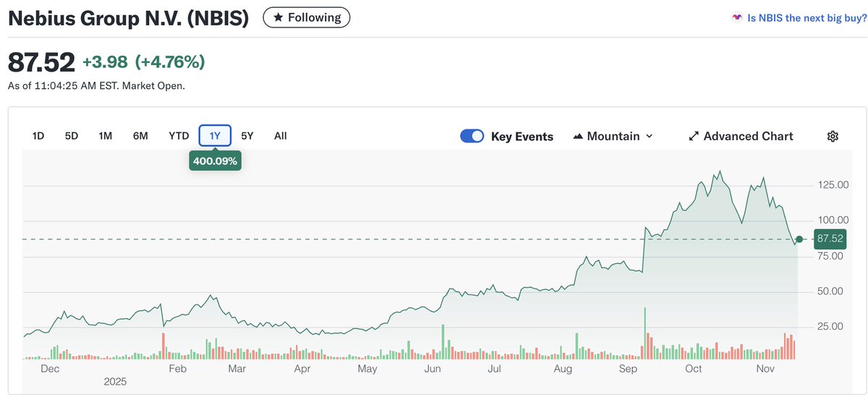Select the 5Y time range
868x397 pixels.
tap(247, 135)
